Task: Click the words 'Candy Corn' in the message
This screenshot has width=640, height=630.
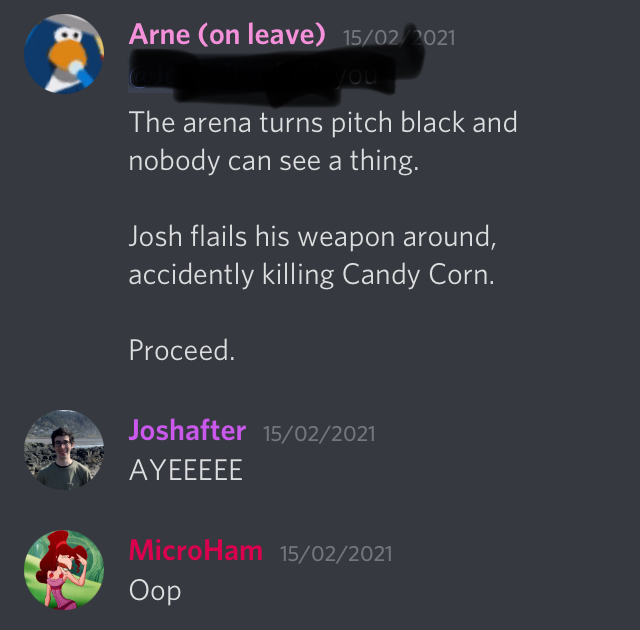Action: [x=416, y=275]
